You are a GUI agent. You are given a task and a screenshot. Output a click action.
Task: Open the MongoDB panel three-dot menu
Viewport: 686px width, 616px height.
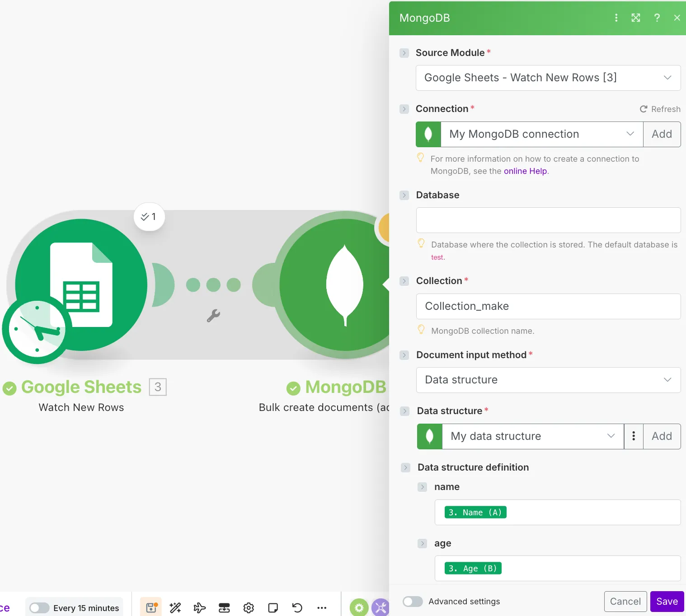pyautogui.click(x=616, y=18)
